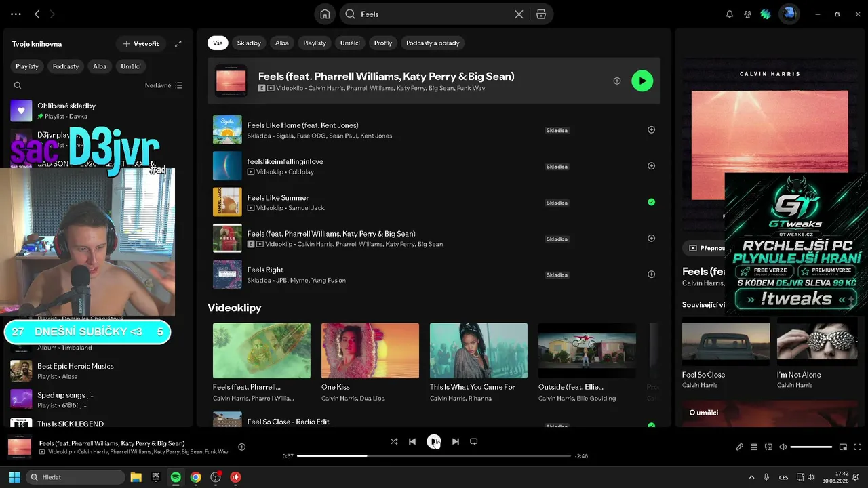868x488 pixels.
Task: Expand Your Library to full view
Action: tap(178, 44)
